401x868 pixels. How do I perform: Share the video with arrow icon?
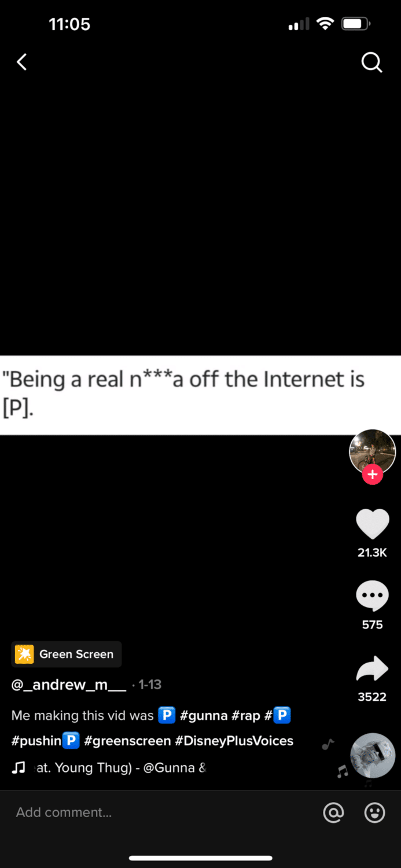coord(372,668)
